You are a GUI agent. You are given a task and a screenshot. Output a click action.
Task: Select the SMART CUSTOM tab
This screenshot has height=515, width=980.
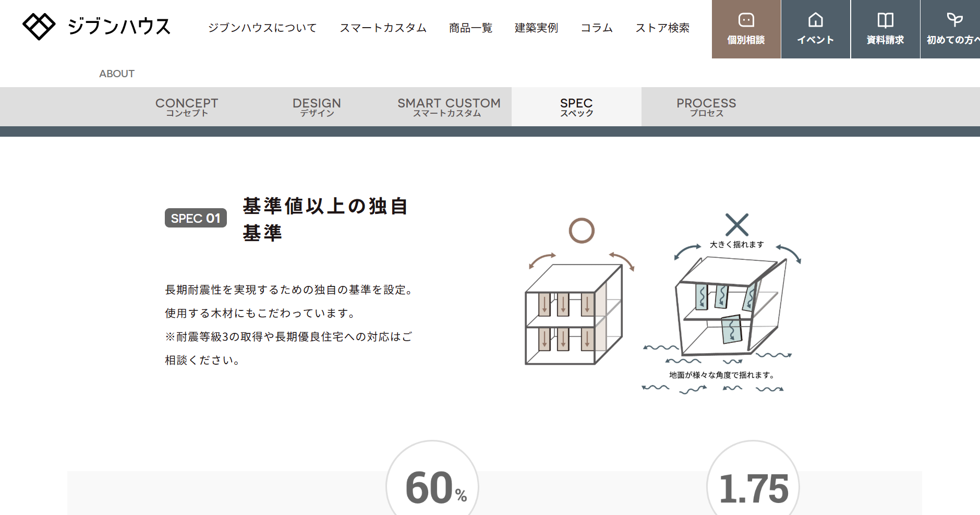(x=449, y=107)
